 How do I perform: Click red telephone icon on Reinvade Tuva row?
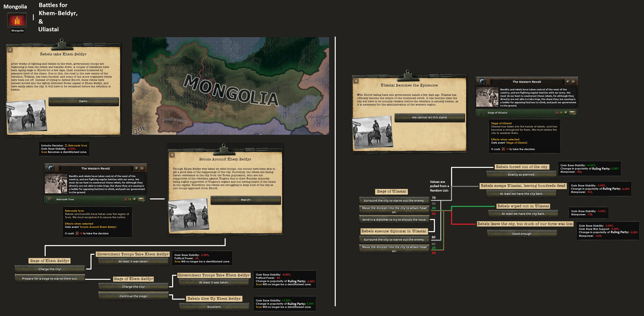click(x=126, y=199)
